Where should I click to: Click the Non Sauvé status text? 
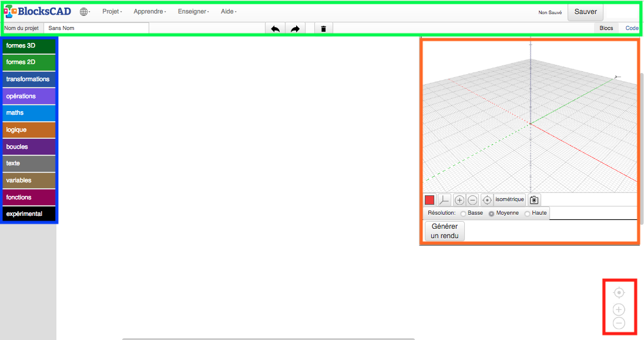tap(550, 13)
